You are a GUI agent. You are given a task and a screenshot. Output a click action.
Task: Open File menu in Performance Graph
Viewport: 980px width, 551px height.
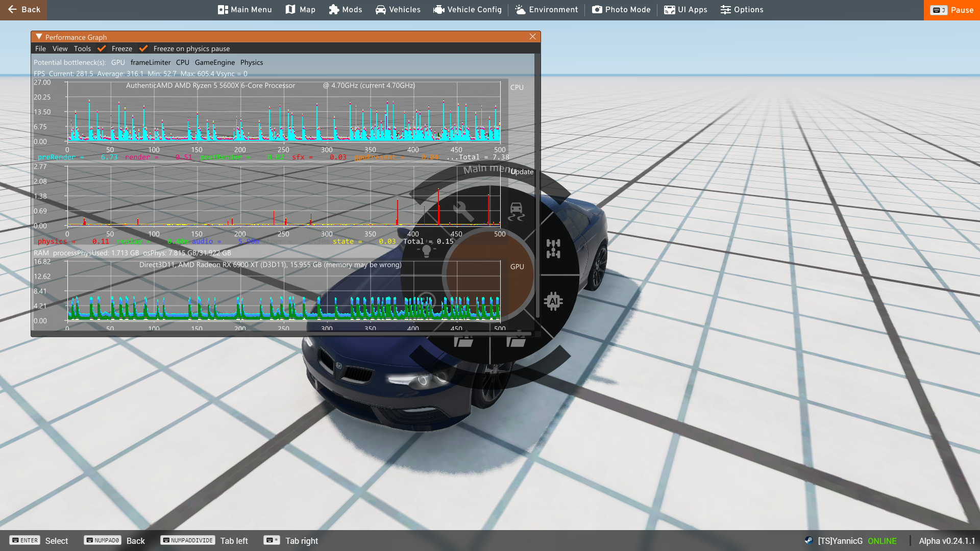click(40, 48)
